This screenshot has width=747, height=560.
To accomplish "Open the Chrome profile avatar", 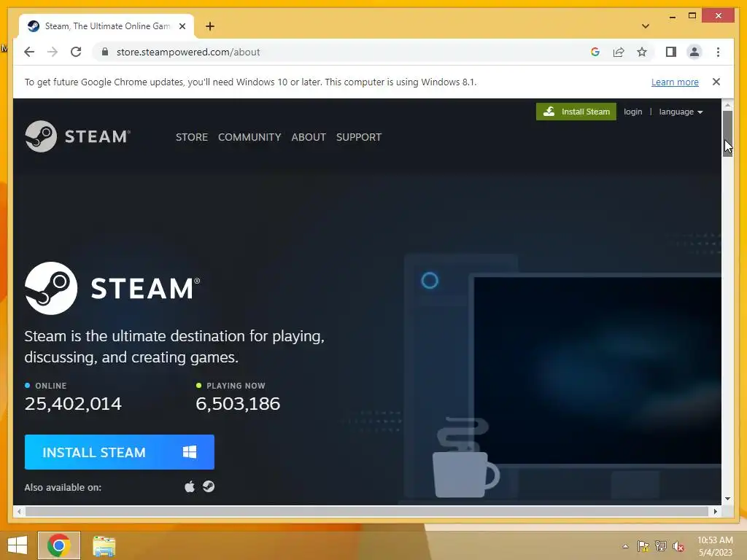I will point(694,52).
